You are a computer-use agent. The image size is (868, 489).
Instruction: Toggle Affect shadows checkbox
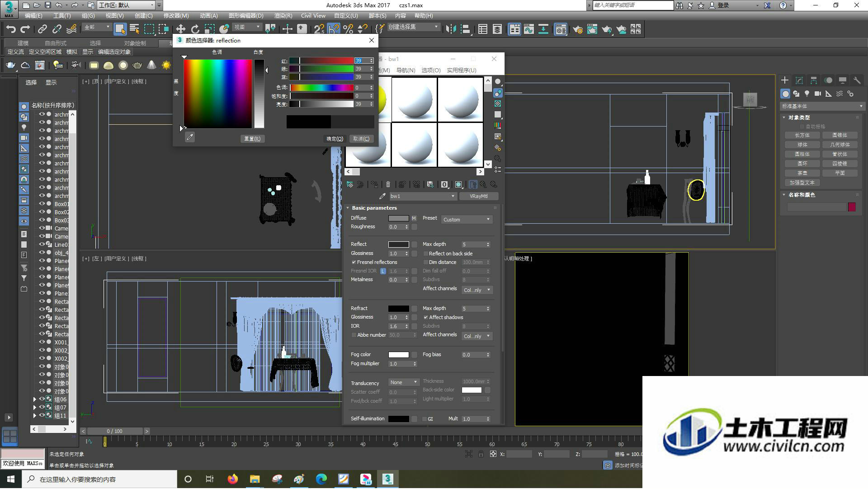pos(425,317)
